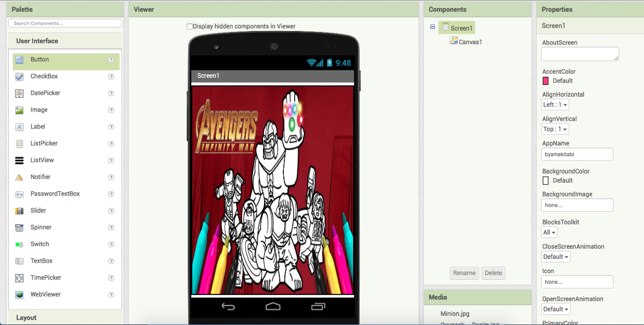Open help for Notifier component
This screenshot has width=644, height=325.
[111, 177]
